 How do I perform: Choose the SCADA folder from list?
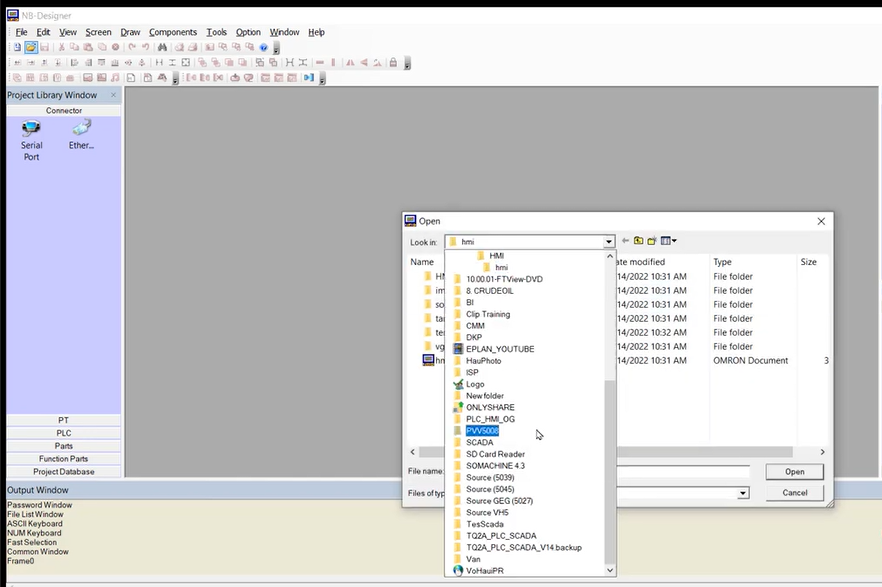479,442
